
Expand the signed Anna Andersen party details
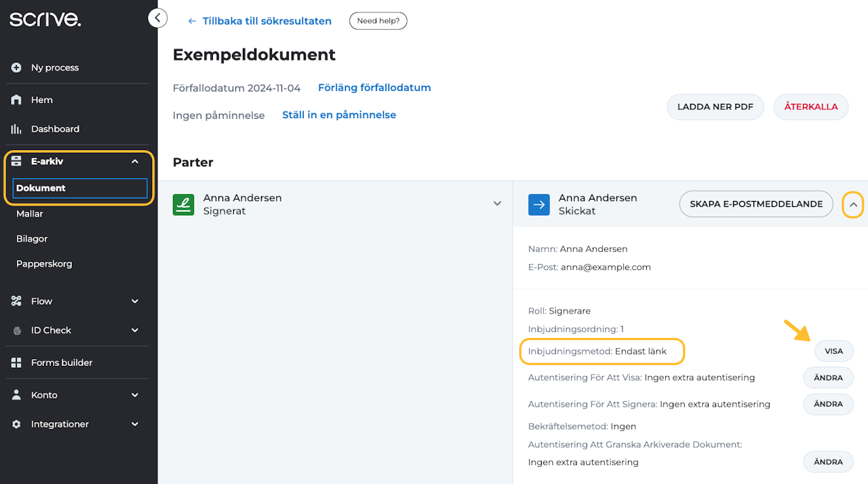tap(497, 204)
